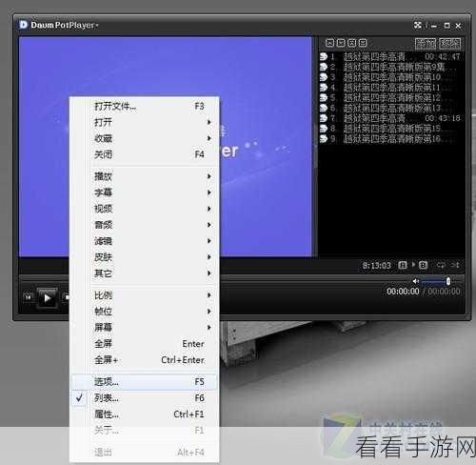
Task: Click the PotPlayer D logo in title bar
Action: (23, 25)
